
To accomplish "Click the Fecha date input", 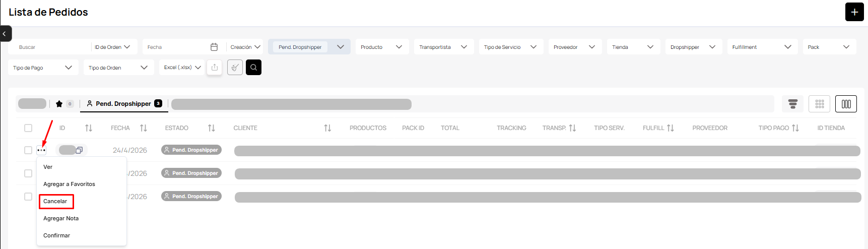I will 176,47.
